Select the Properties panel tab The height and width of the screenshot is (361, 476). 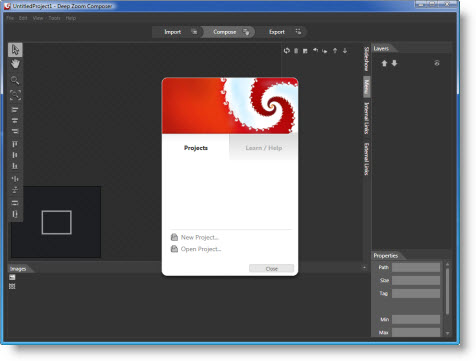(x=386, y=256)
